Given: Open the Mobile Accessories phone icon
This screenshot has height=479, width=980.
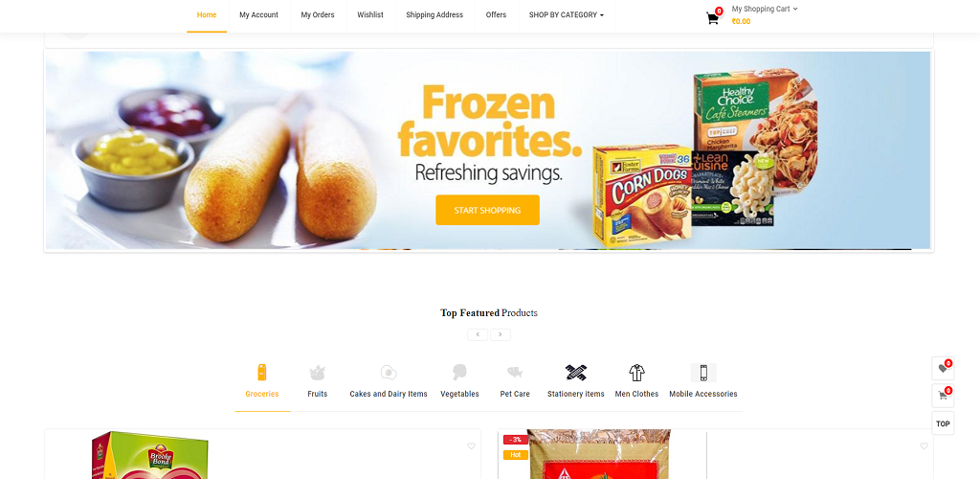Looking at the screenshot, I should point(703,372).
